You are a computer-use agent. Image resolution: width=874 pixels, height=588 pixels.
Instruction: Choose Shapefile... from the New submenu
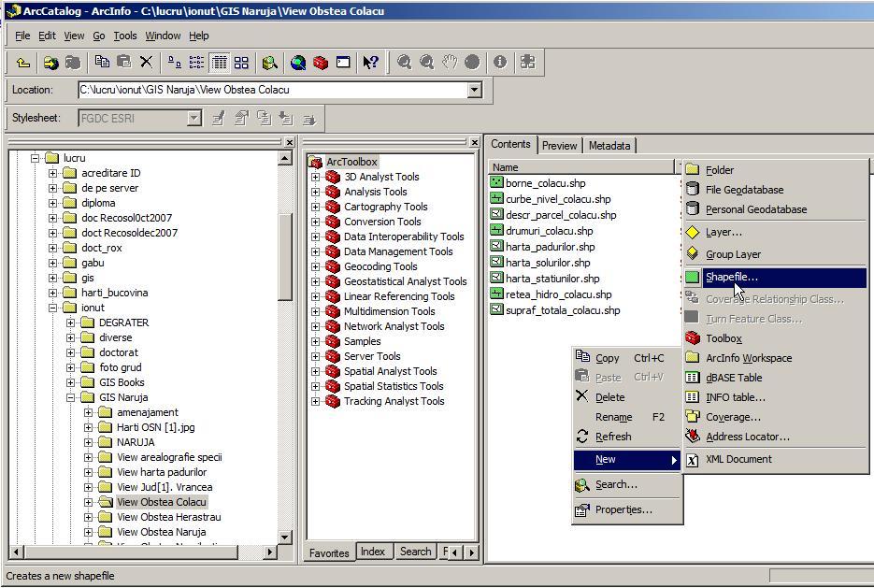point(775,277)
